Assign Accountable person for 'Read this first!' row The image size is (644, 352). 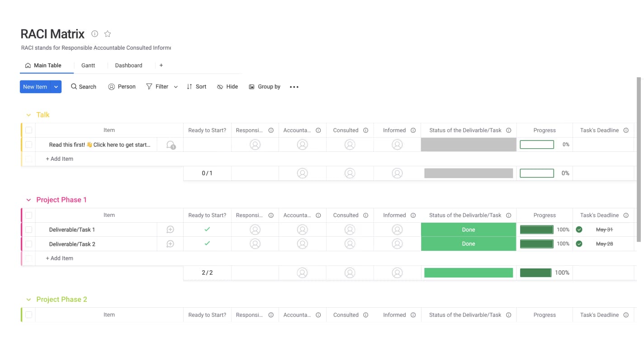coord(303,145)
